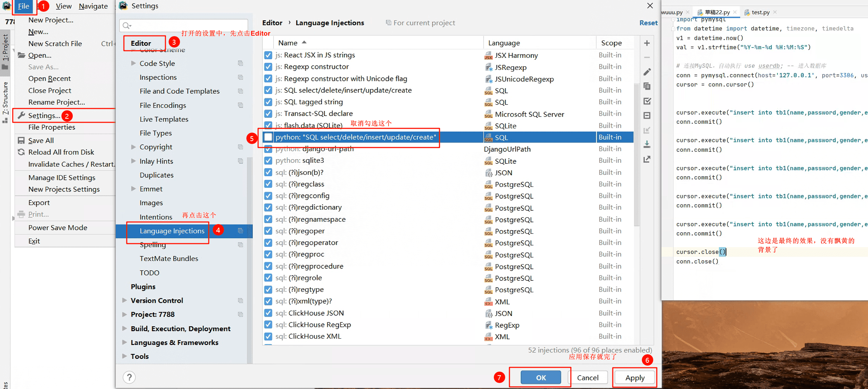Click the OK button

pyautogui.click(x=541, y=378)
